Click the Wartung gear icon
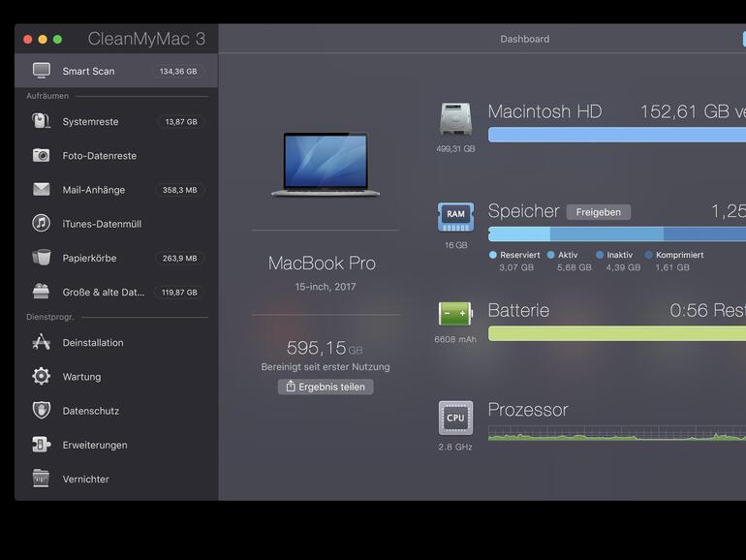This screenshot has height=560, width=746. pyautogui.click(x=42, y=376)
